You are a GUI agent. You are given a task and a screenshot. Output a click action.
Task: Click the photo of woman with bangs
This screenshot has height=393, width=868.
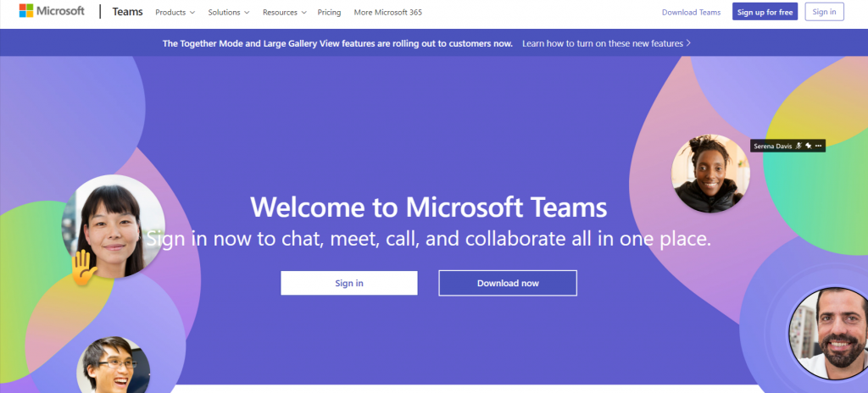(x=114, y=226)
